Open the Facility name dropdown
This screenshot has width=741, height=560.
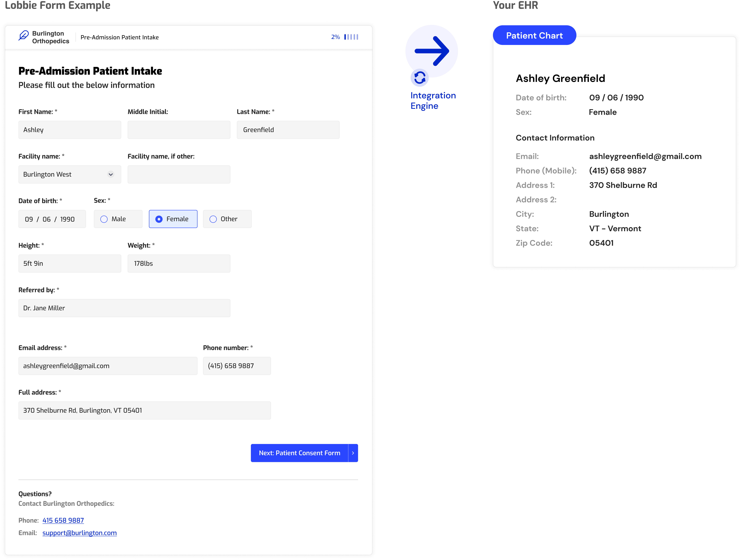[70, 174]
